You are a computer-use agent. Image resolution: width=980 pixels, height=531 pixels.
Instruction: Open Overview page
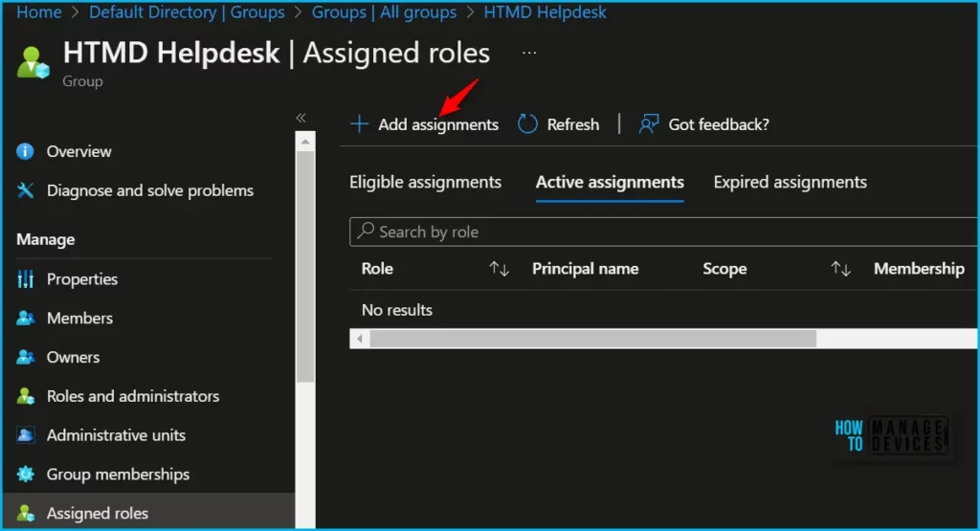tap(78, 151)
